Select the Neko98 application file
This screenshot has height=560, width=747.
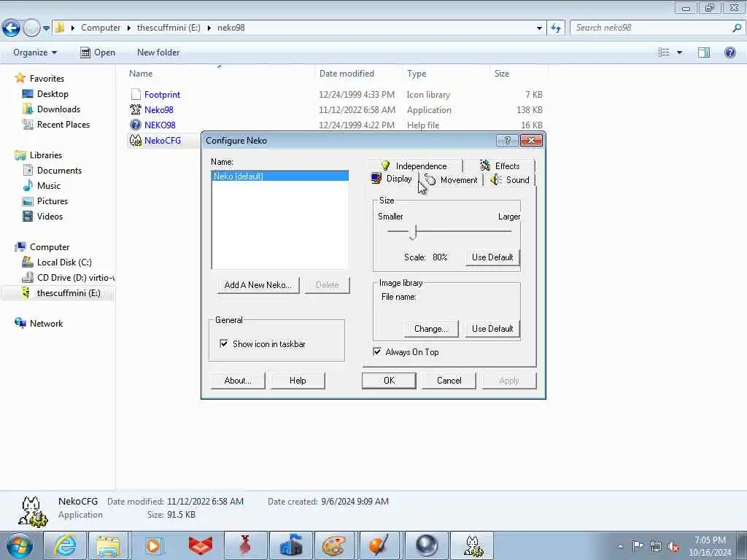(x=158, y=109)
